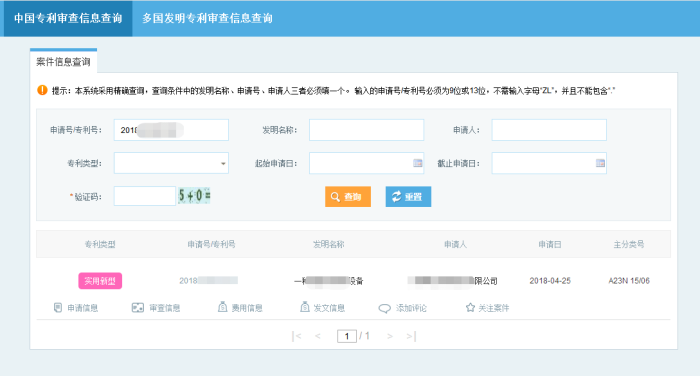This screenshot has height=376, width=700.
Task: Open the 审查信息 link
Action: [165, 308]
